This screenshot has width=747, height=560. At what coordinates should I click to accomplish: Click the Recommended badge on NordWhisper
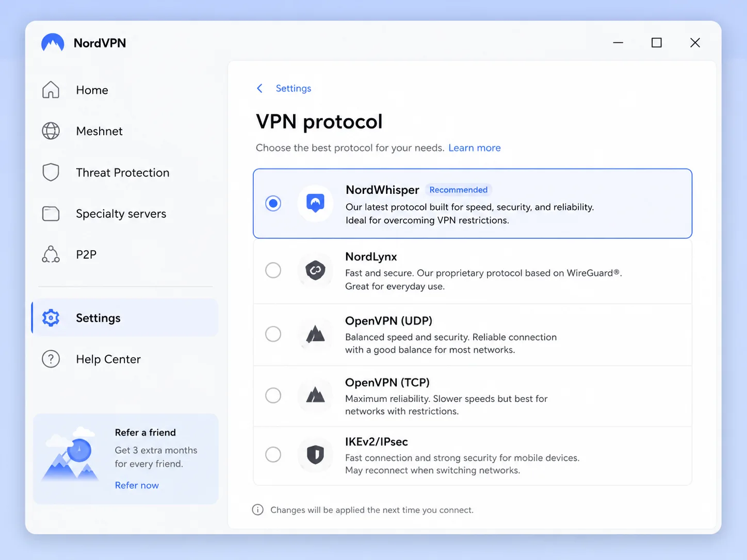point(458,190)
